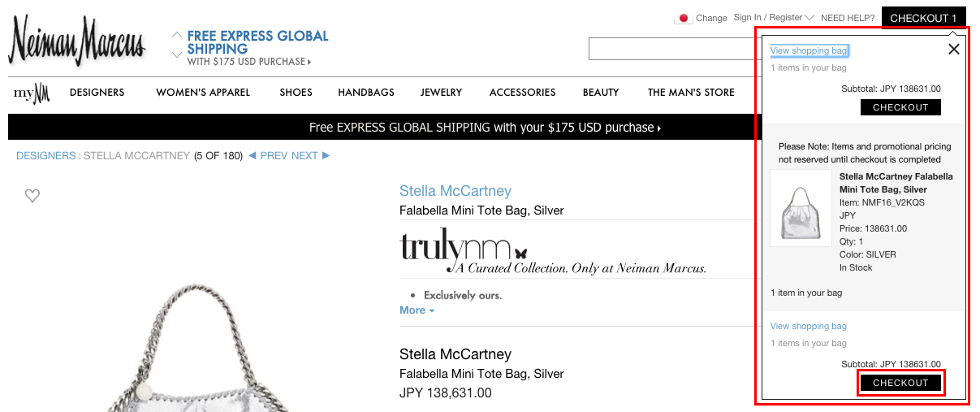The height and width of the screenshot is (412, 980).
Task: Click the CHECKOUT 1 header button
Action: tap(924, 18)
